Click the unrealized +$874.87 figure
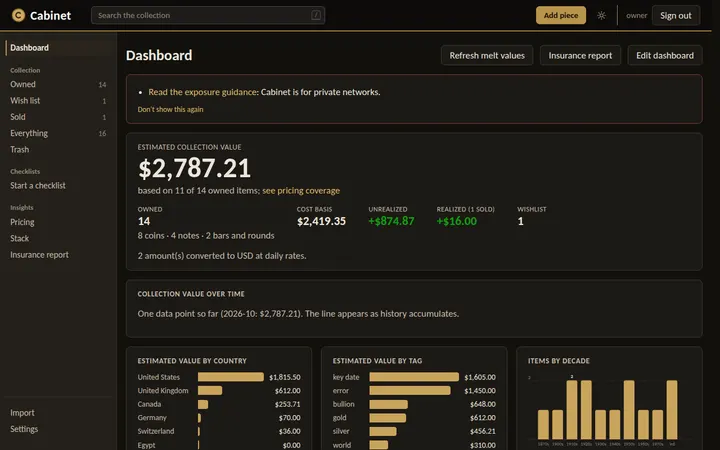The image size is (720, 450). 391,221
